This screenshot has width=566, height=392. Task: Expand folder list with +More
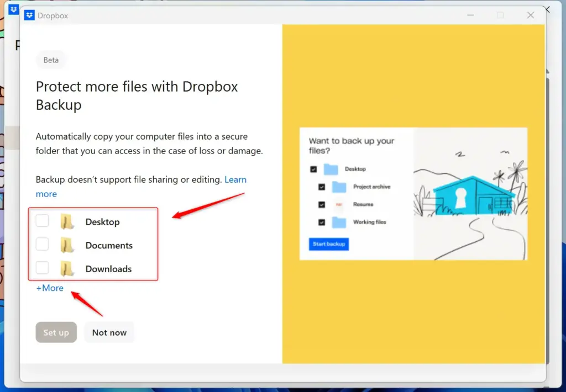[50, 288]
